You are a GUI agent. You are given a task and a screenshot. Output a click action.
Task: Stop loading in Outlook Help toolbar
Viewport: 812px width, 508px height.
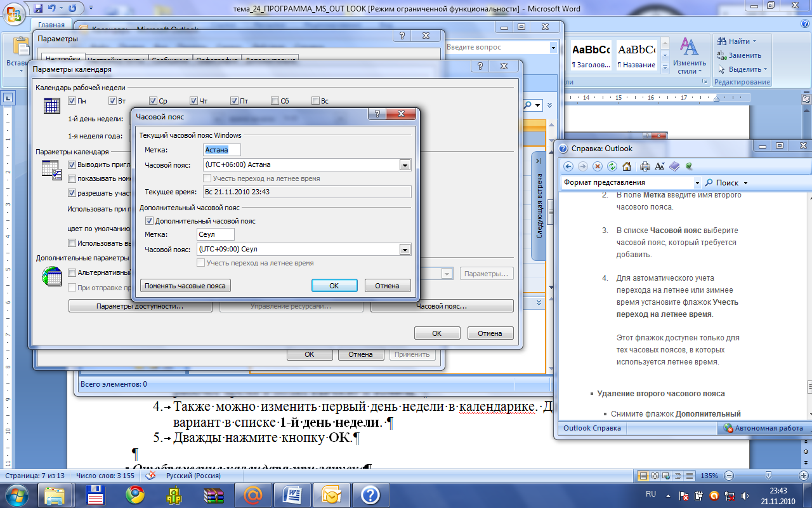coord(598,166)
